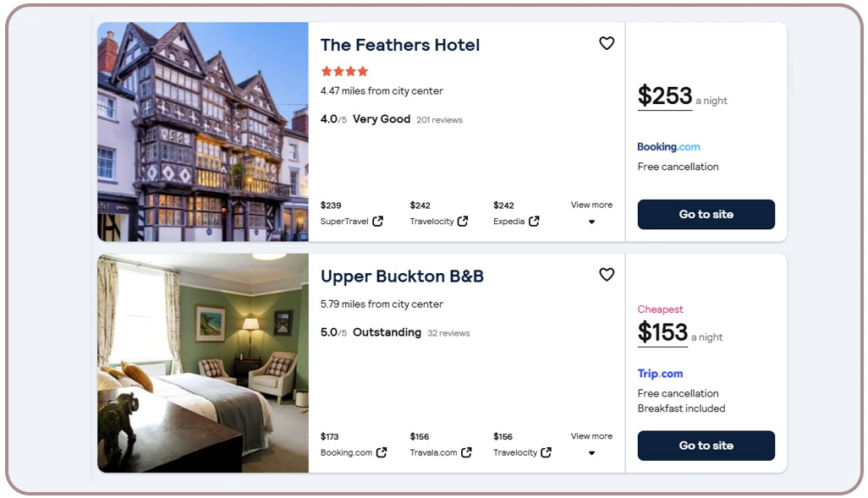The width and height of the screenshot is (868, 498).
Task: Open Booking.com external link icon for Upper Buckton
Action: (x=382, y=452)
